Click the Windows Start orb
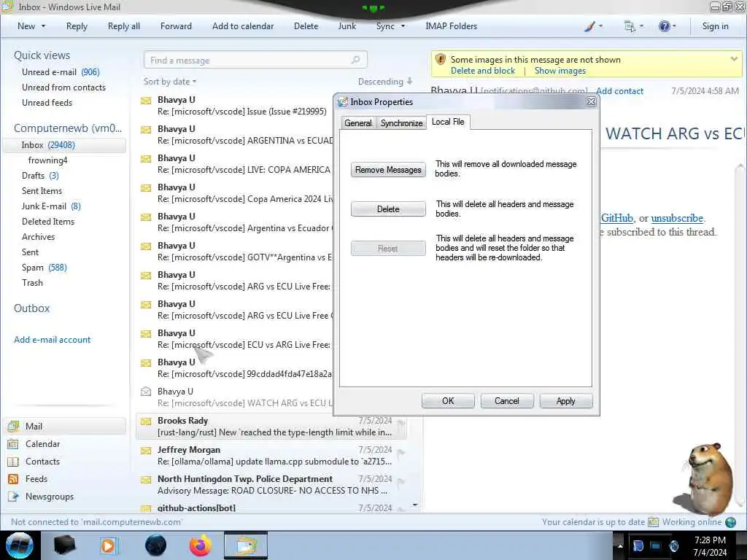 pyautogui.click(x=20, y=545)
